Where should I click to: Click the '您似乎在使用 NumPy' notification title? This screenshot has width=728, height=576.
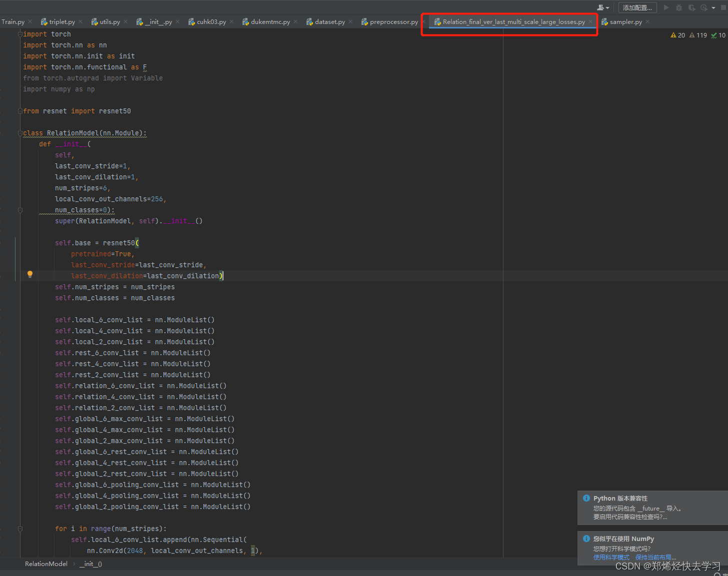point(623,539)
